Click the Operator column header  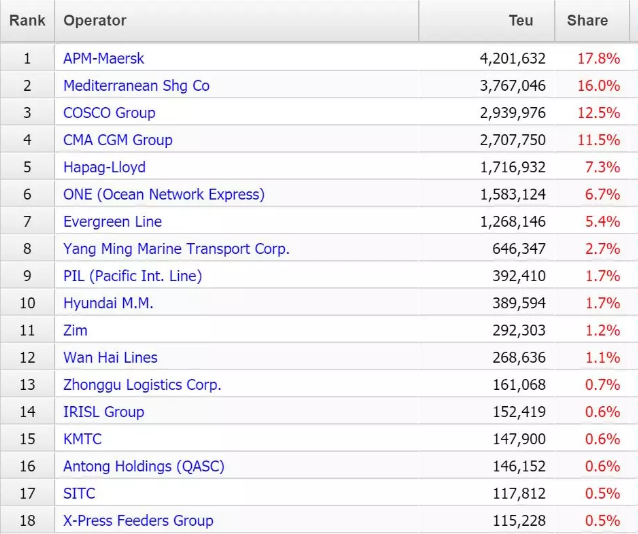click(237, 20)
